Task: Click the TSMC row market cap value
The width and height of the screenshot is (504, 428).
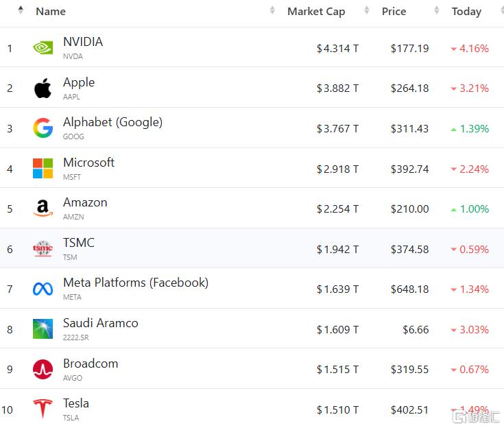Action: [x=337, y=249]
